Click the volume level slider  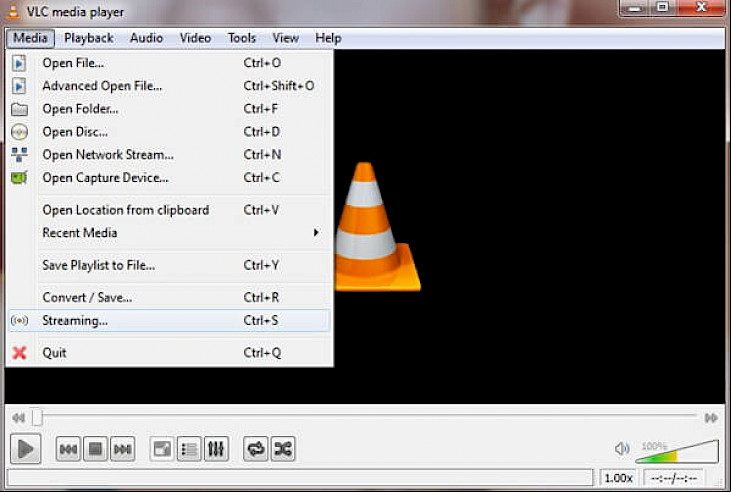677,451
